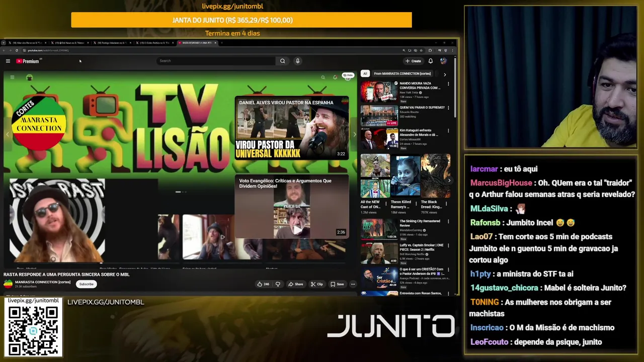
Task: Open O que é ser um CRISTÃO video
Action: [379, 277]
